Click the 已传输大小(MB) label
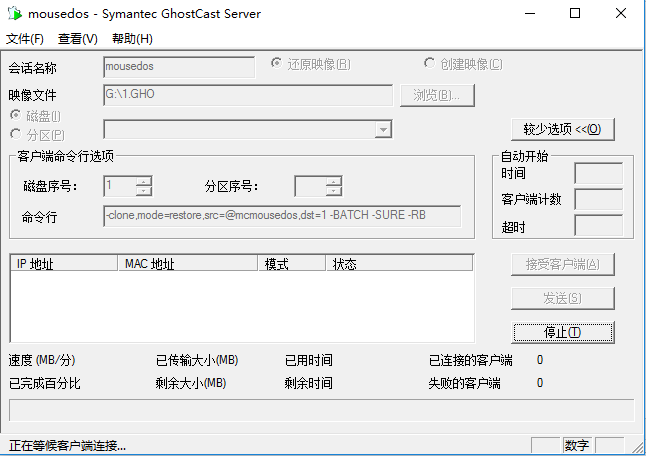 pyautogui.click(x=197, y=360)
